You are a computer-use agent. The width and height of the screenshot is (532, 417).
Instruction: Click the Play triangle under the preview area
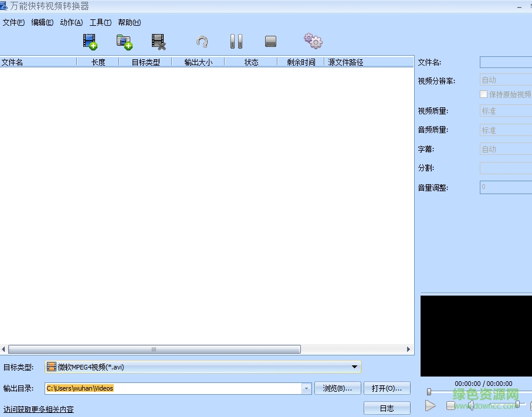point(431,405)
